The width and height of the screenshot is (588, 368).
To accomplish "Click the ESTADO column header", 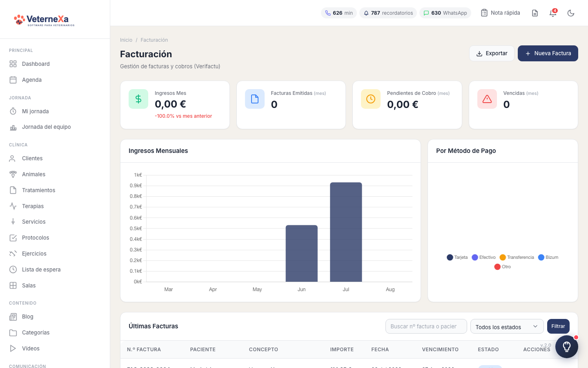I will coord(488,350).
